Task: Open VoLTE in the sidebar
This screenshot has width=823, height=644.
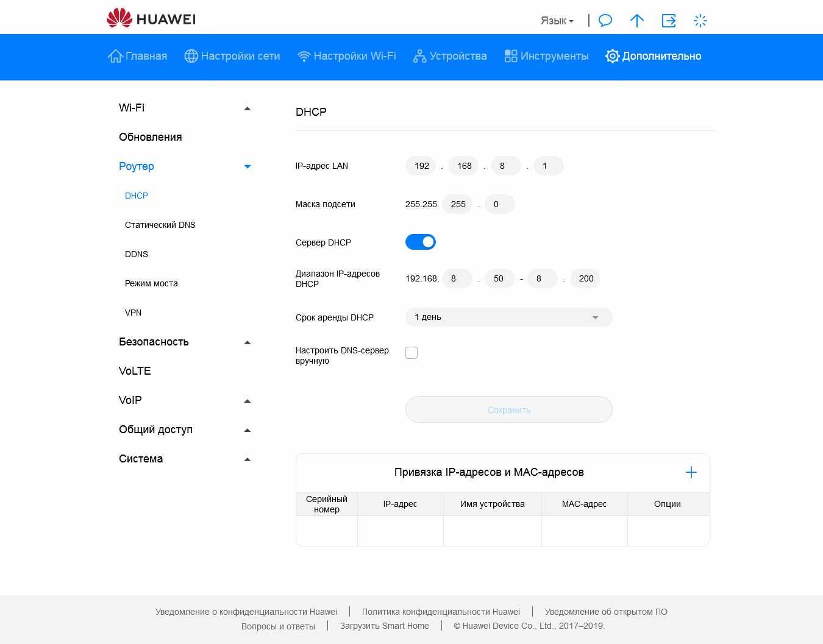Action: tap(135, 371)
